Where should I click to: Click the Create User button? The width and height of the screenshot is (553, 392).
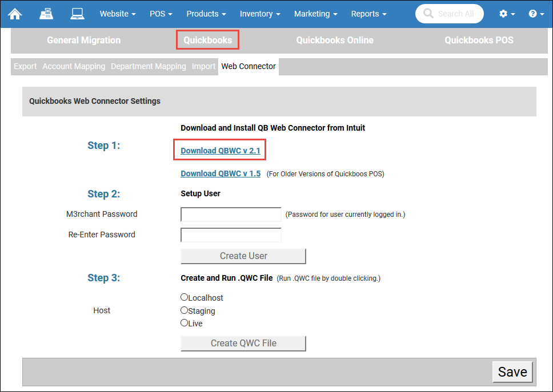[243, 256]
